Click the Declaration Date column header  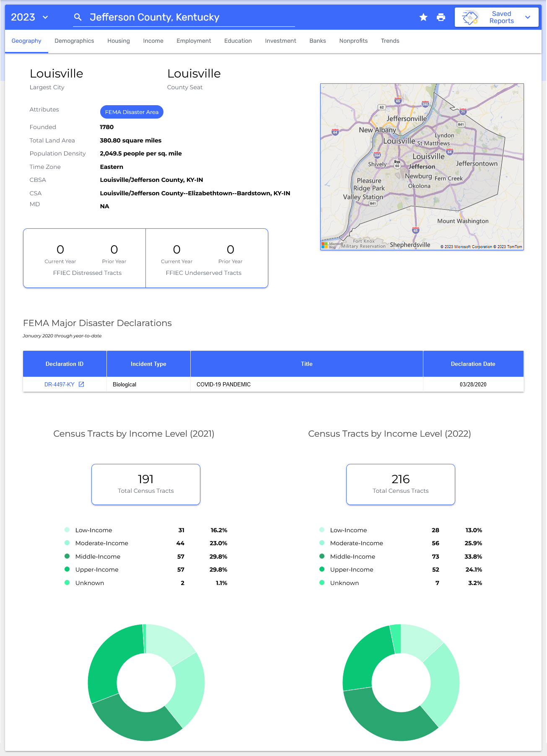pyautogui.click(x=473, y=364)
